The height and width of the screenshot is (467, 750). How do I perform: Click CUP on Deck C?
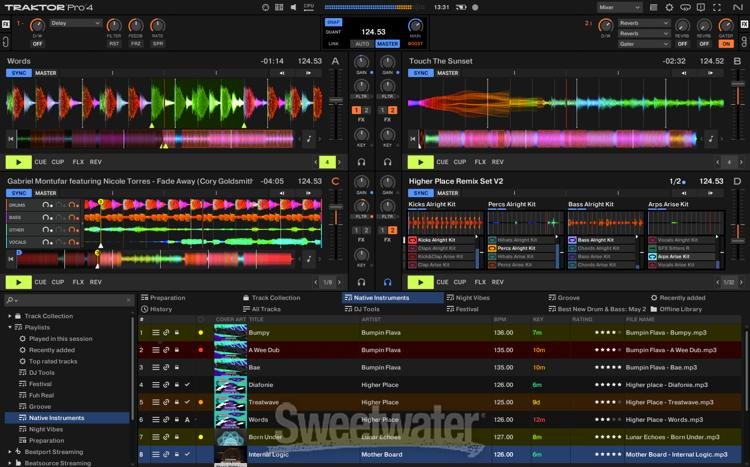[x=58, y=282]
